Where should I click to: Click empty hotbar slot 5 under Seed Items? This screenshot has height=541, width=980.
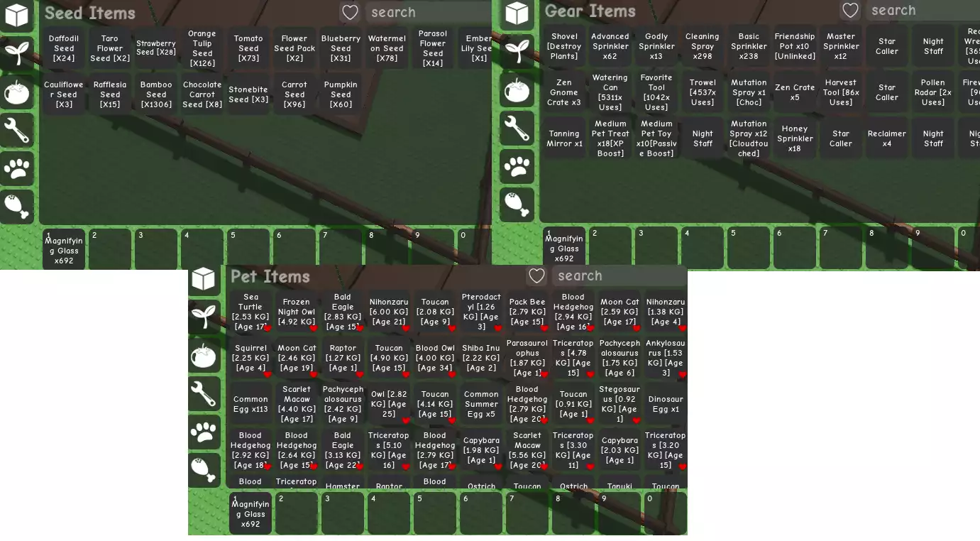point(248,248)
